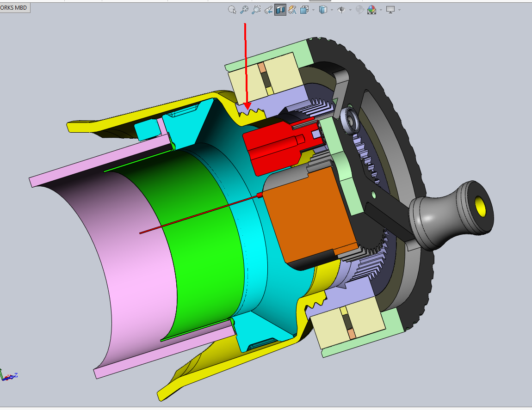
Task: Click the Apply Scene icon
Action: pos(372,10)
